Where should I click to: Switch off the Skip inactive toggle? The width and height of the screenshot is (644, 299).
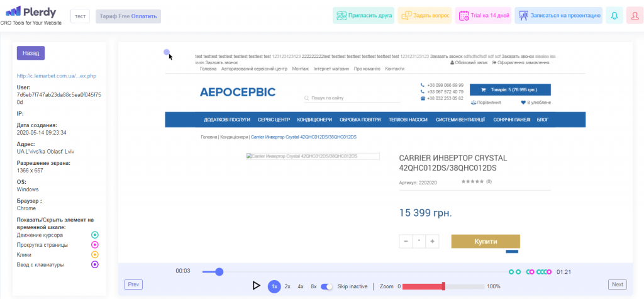(327, 286)
